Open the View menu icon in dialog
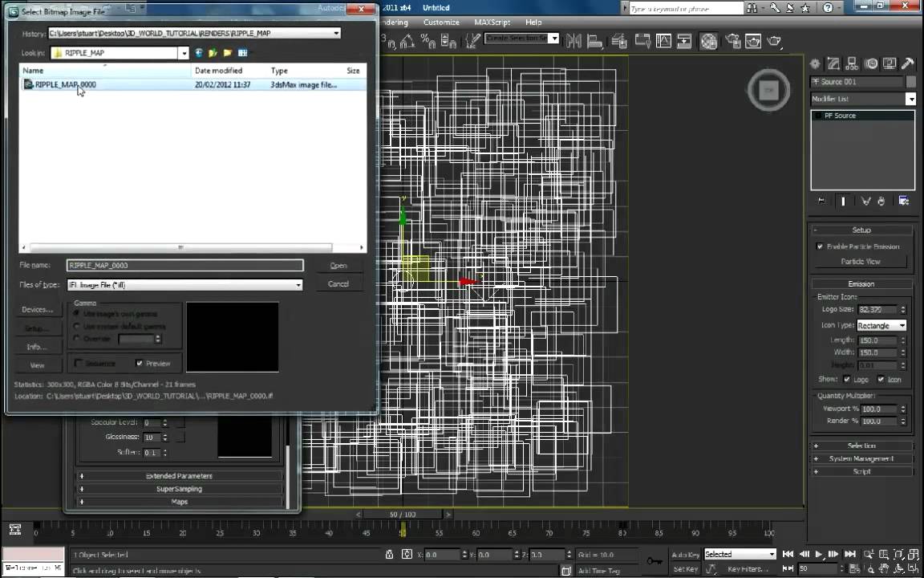Viewport: 924px width, 578px height. tap(243, 52)
